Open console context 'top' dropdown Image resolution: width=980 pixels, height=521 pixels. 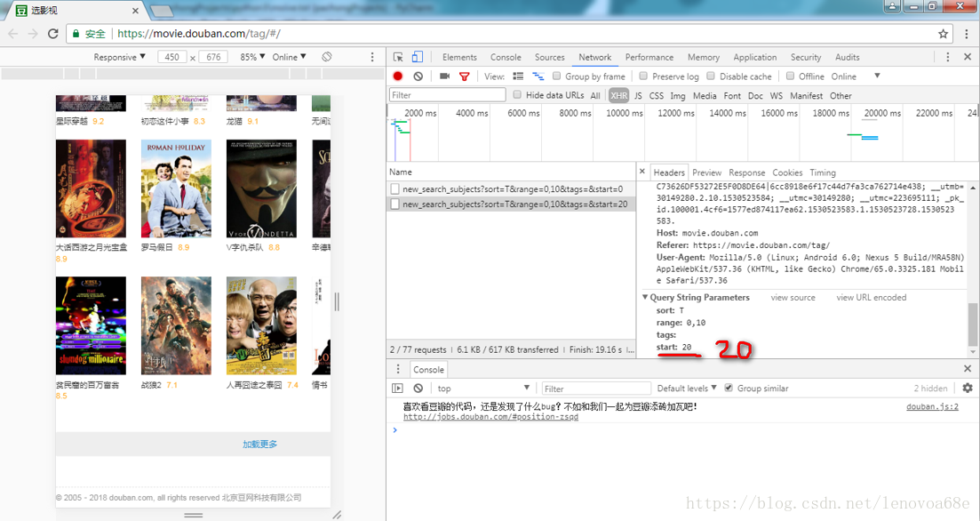coord(483,389)
